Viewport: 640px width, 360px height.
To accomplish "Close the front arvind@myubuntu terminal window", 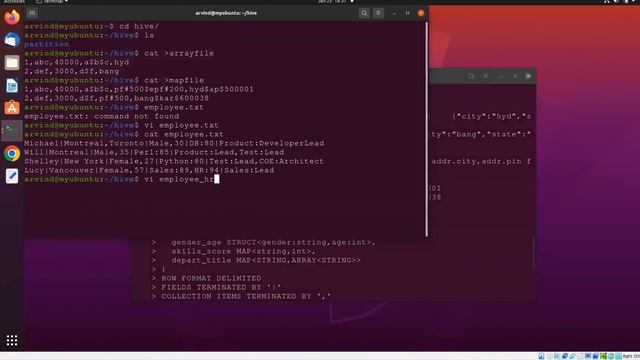I will [x=421, y=13].
